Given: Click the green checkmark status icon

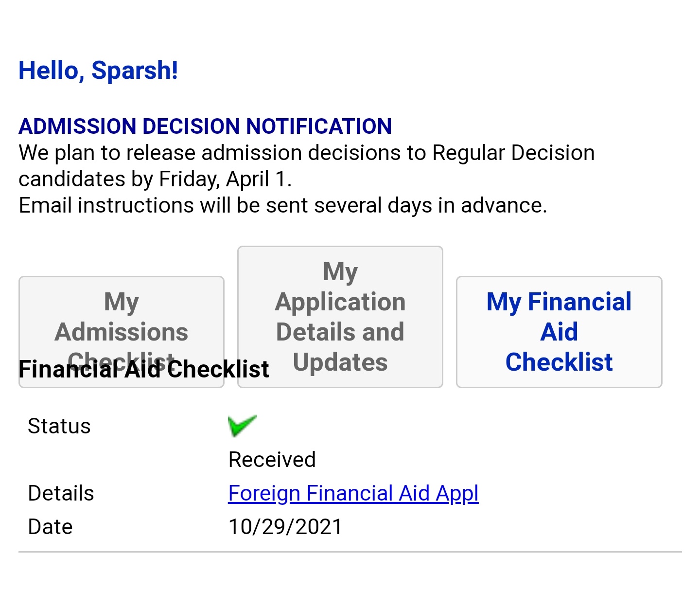Looking at the screenshot, I should [242, 426].
